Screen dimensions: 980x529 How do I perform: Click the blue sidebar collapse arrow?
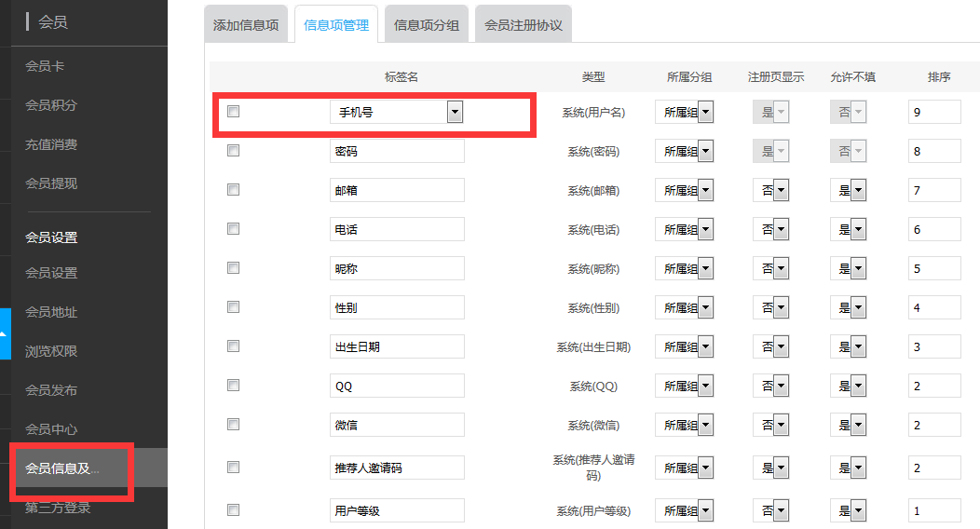coord(5,333)
